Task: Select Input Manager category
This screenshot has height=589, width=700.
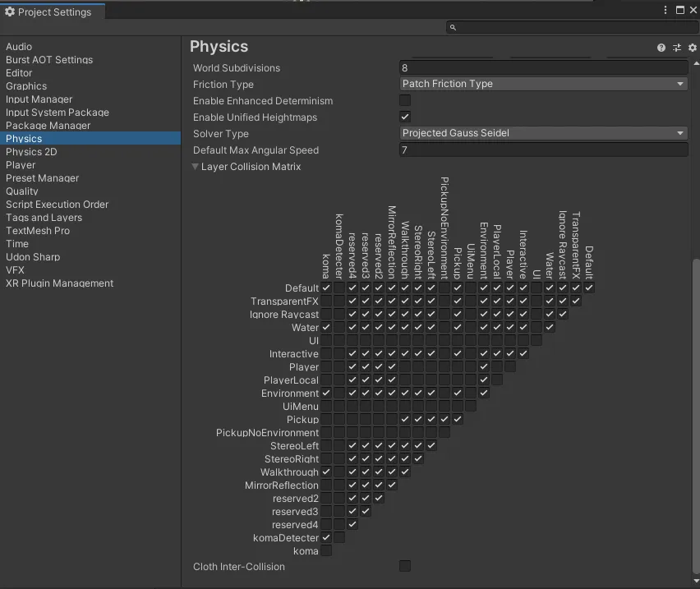Action: (90, 99)
